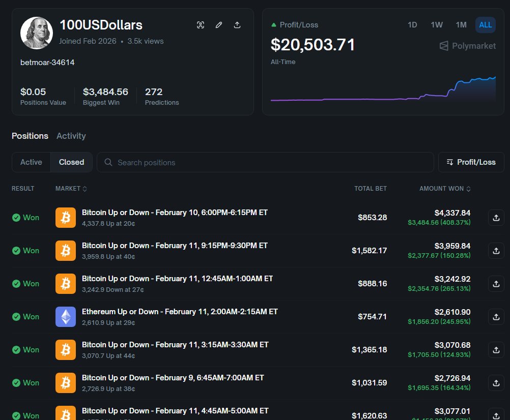Share the February 9, 6:45AM Bitcoin position
Screen dimensions: 510x420
point(496,383)
